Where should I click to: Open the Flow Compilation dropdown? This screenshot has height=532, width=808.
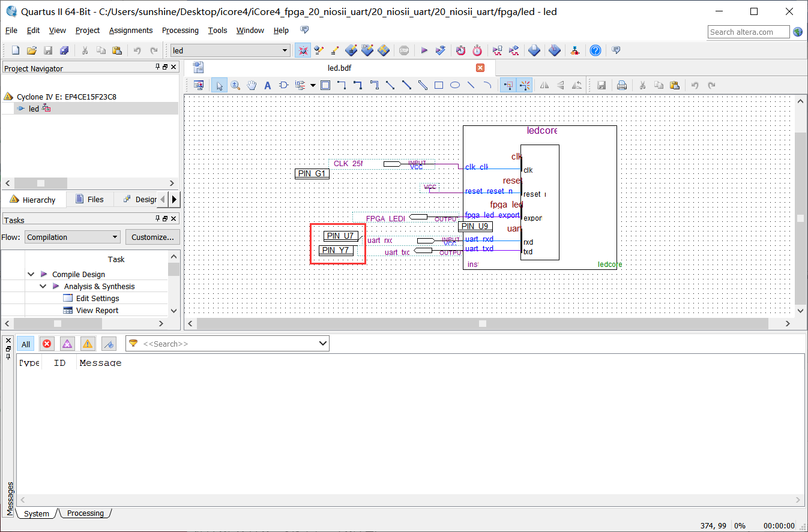(x=72, y=237)
